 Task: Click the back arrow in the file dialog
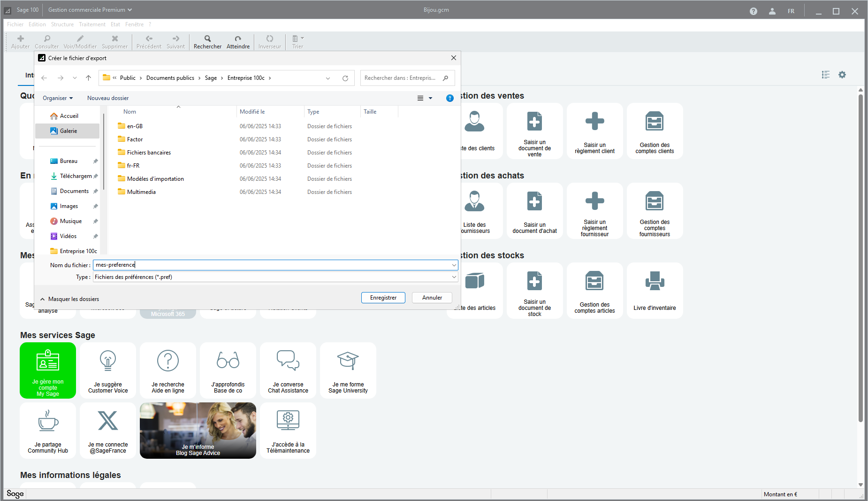click(x=44, y=78)
